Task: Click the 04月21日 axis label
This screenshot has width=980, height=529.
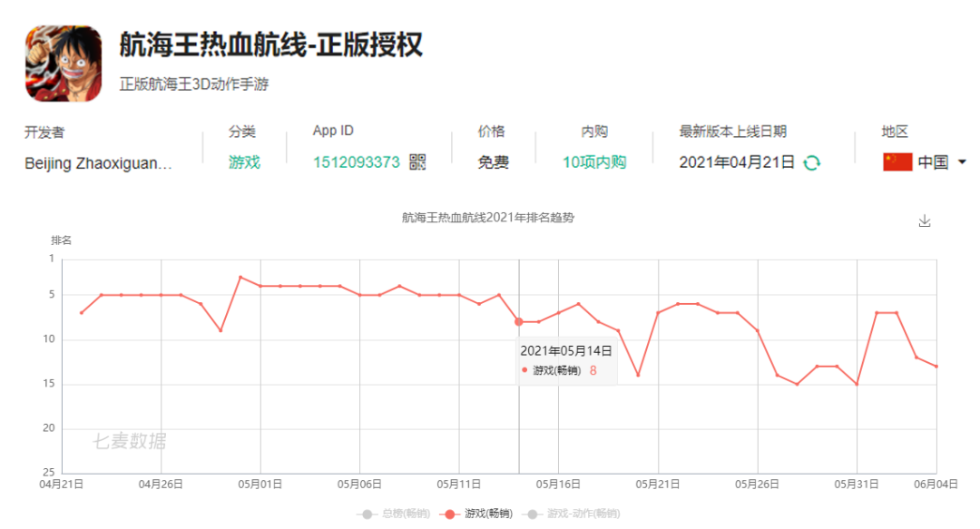Action: pyautogui.click(x=62, y=485)
